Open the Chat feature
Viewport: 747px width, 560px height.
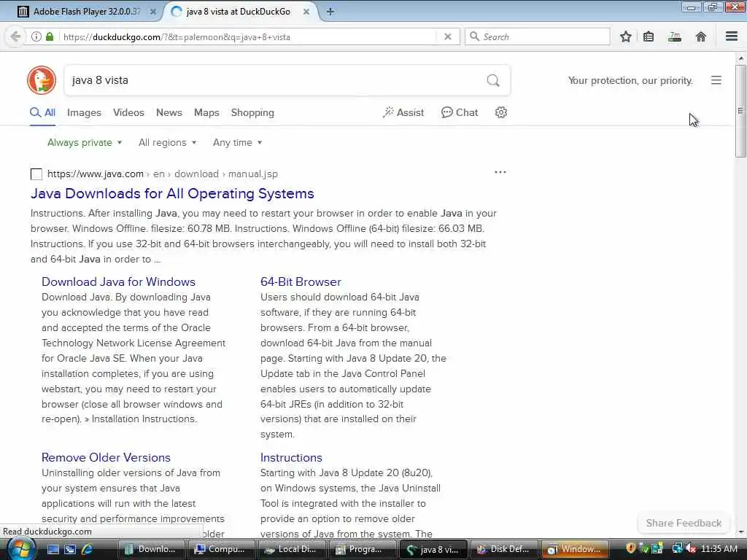click(x=460, y=112)
